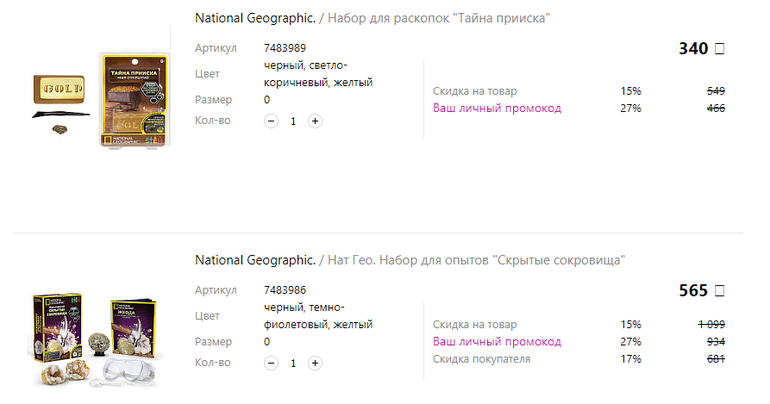Click quantity value of the "Тайна прииска" item

coord(293,121)
